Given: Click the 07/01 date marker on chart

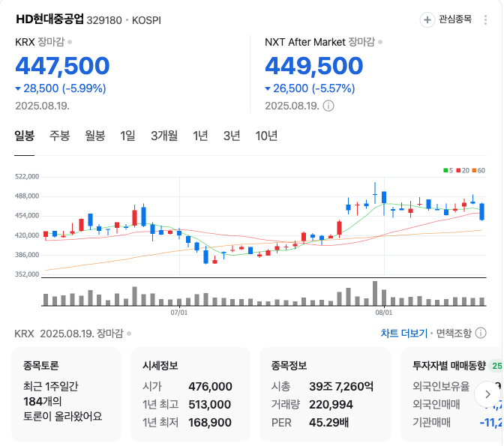Looking at the screenshot, I should [x=179, y=313].
